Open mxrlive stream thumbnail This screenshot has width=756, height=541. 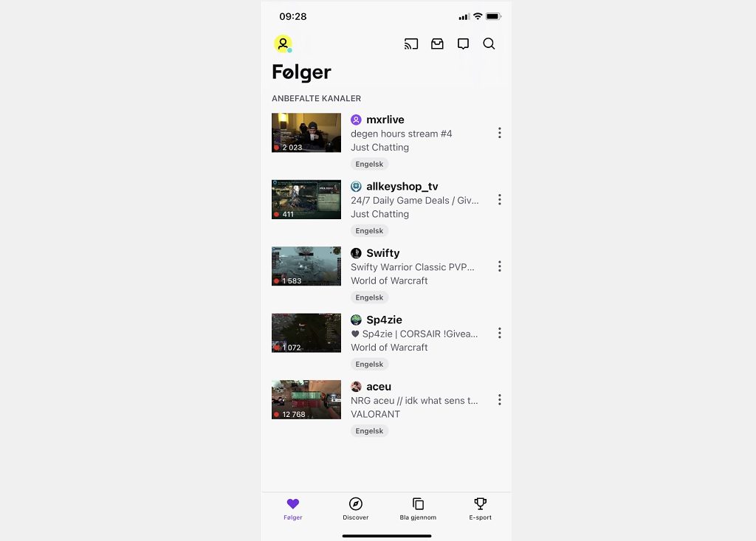click(306, 133)
